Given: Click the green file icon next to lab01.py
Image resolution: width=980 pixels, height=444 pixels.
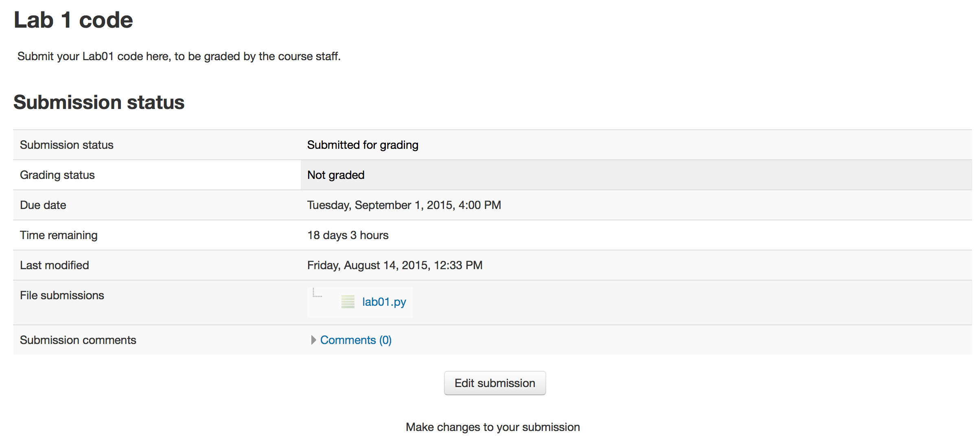Looking at the screenshot, I should [x=348, y=302].
